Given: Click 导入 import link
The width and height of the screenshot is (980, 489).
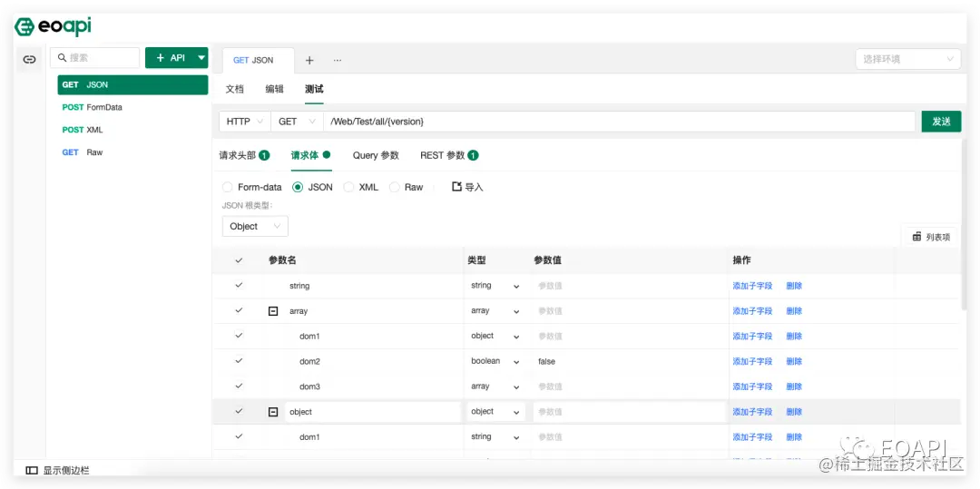Looking at the screenshot, I should (475, 187).
